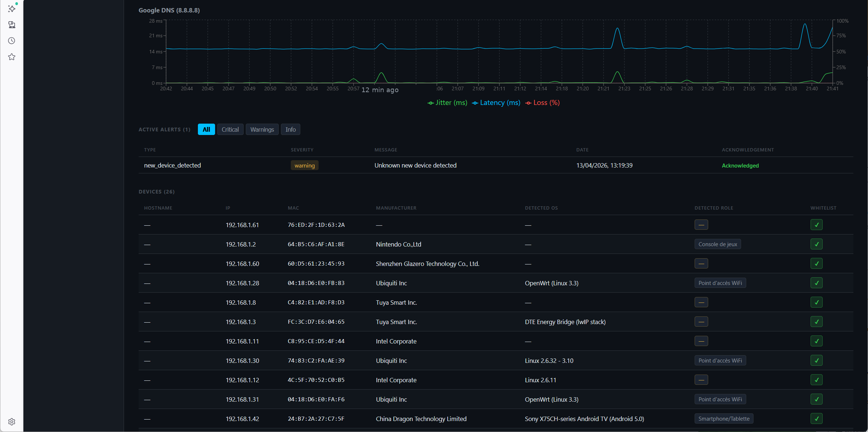Viewport: 868px width, 432px height.
Task: Click the star favorites sidebar icon
Action: [12, 57]
